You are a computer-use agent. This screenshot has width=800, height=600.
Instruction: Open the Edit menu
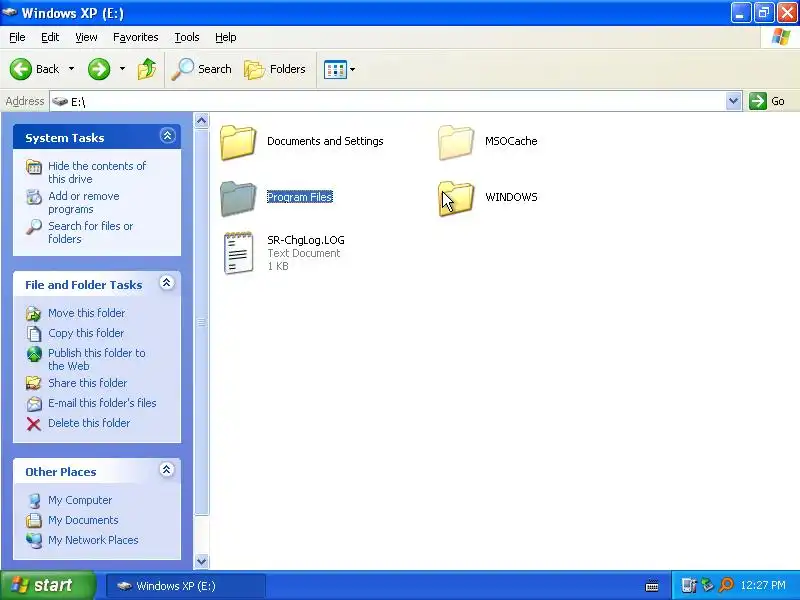[50, 37]
